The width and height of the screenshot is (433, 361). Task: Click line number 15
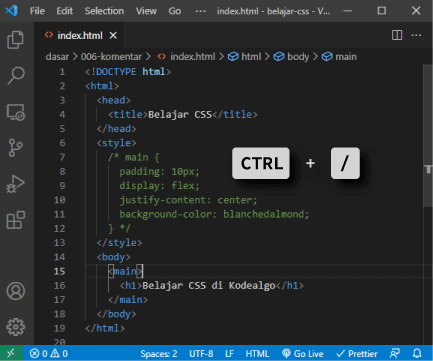tap(59, 271)
